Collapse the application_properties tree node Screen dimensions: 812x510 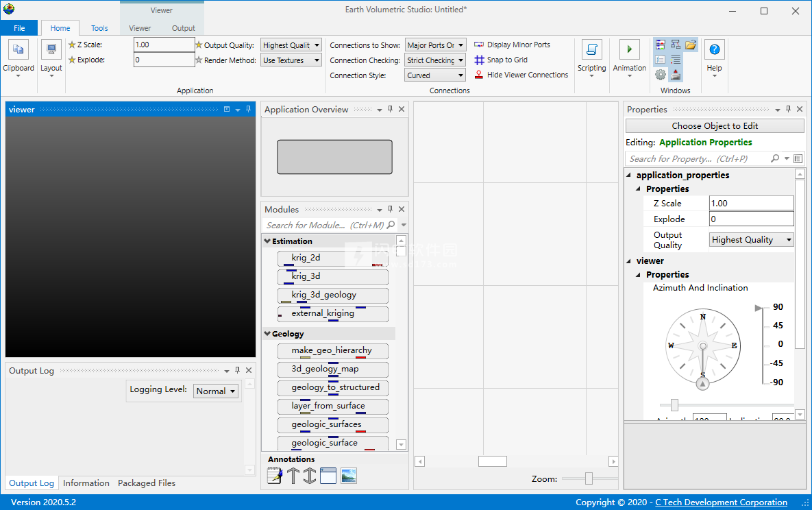tap(629, 175)
